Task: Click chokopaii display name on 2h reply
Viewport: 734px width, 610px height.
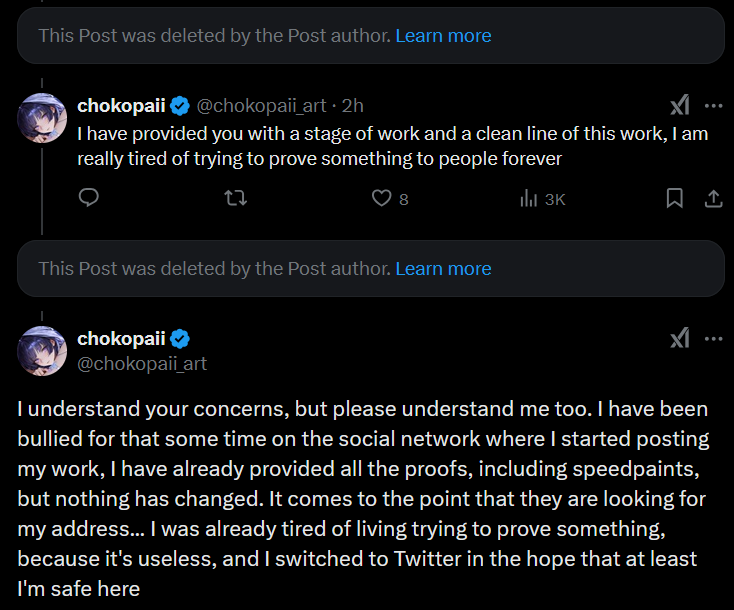Action: pyautogui.click(x=121, y=106)
